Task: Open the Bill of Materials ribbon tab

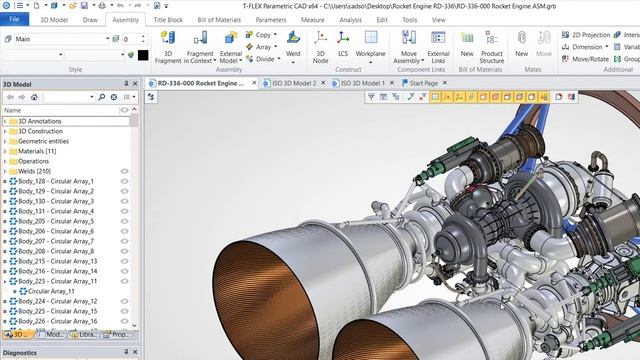Action: tap(219, 20)
